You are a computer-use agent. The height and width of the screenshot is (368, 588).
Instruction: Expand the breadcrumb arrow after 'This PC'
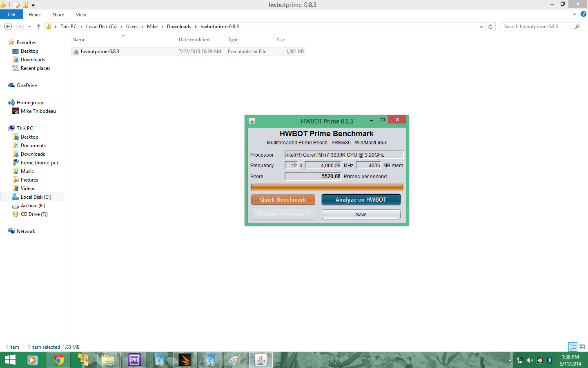81,27
